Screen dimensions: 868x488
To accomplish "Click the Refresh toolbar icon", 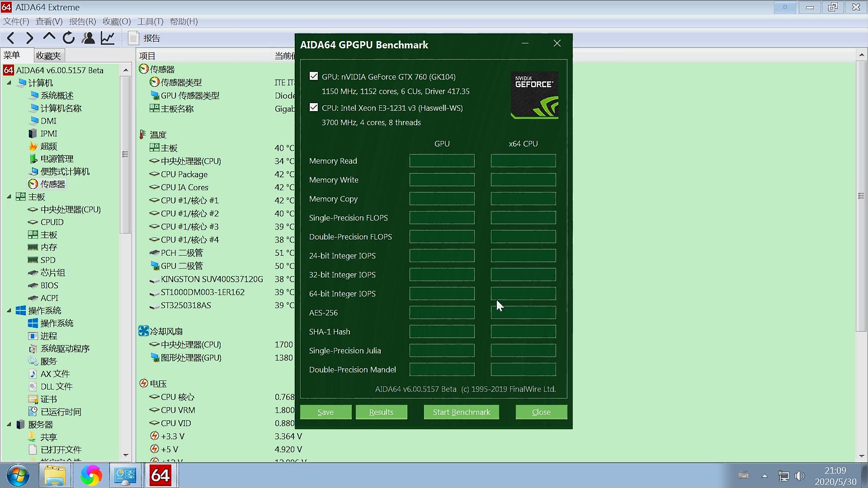I will tap(69, 38).
